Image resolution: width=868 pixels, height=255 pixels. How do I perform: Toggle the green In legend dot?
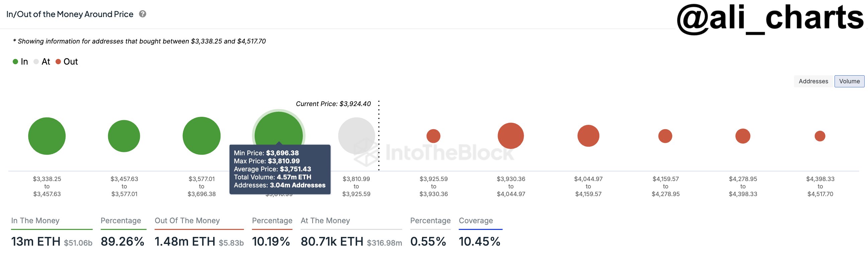click(x=15, y=62)
